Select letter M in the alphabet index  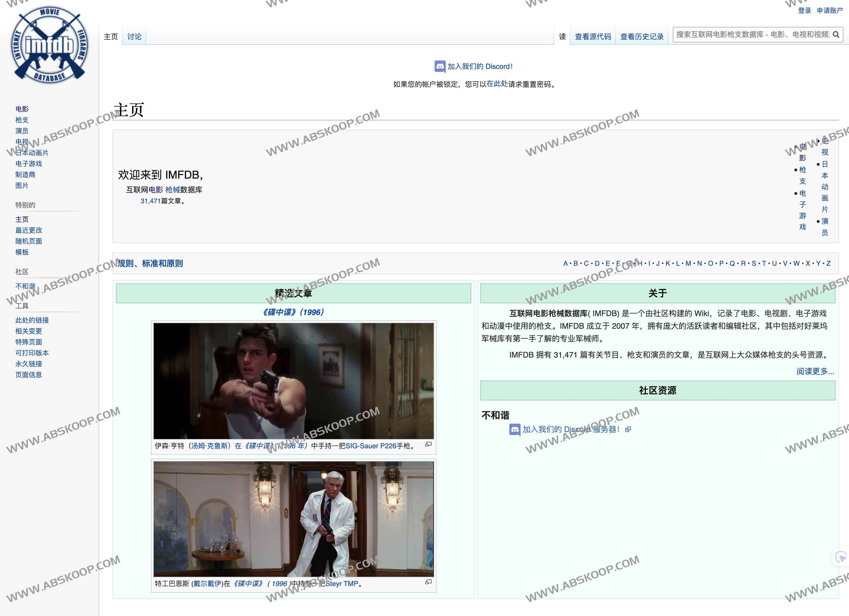[688, 263]
